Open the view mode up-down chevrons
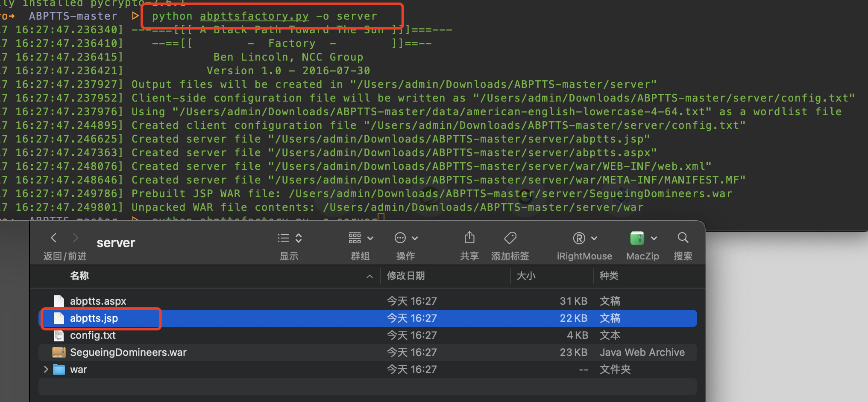868x402 pixels. (x=299, y=238)
